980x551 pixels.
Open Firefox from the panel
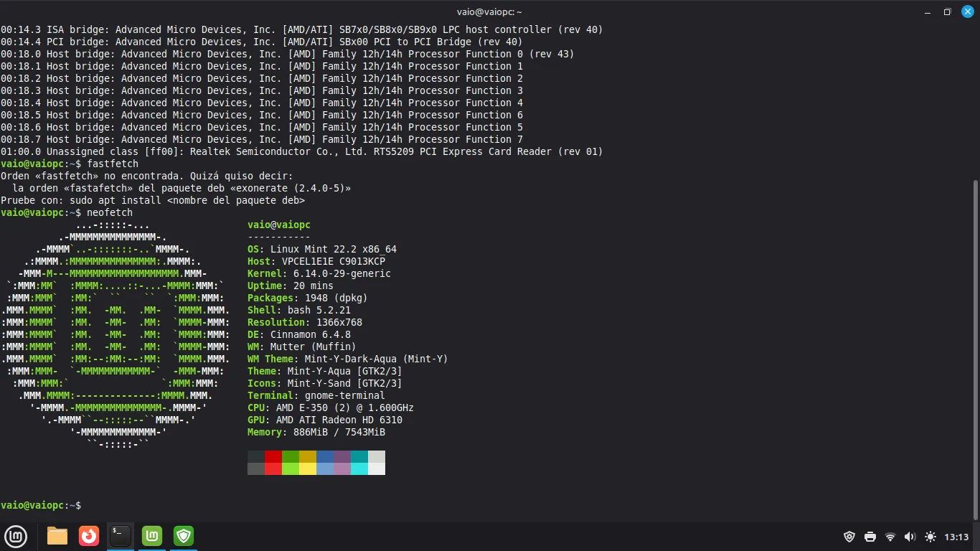coord(89,536)
